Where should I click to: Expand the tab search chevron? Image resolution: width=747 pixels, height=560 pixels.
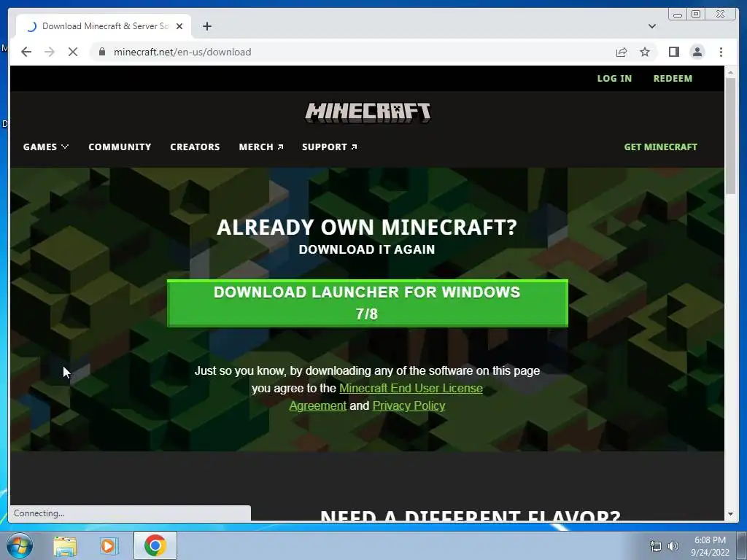(652, 26)
